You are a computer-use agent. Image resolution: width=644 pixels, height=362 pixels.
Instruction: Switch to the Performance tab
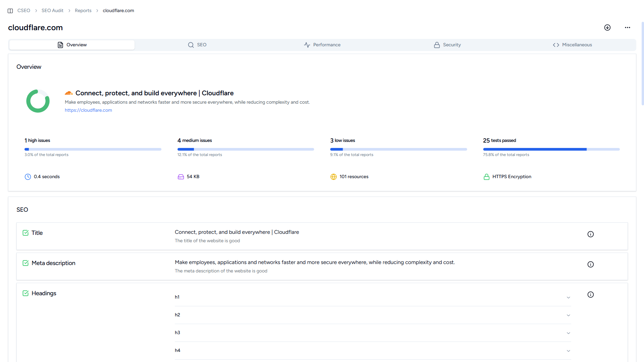coord(322,45)
